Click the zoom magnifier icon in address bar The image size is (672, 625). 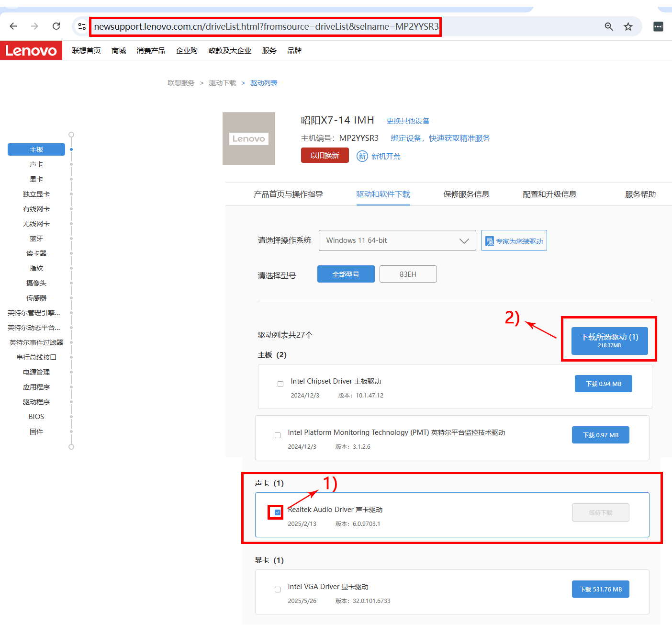pos(609,26)
